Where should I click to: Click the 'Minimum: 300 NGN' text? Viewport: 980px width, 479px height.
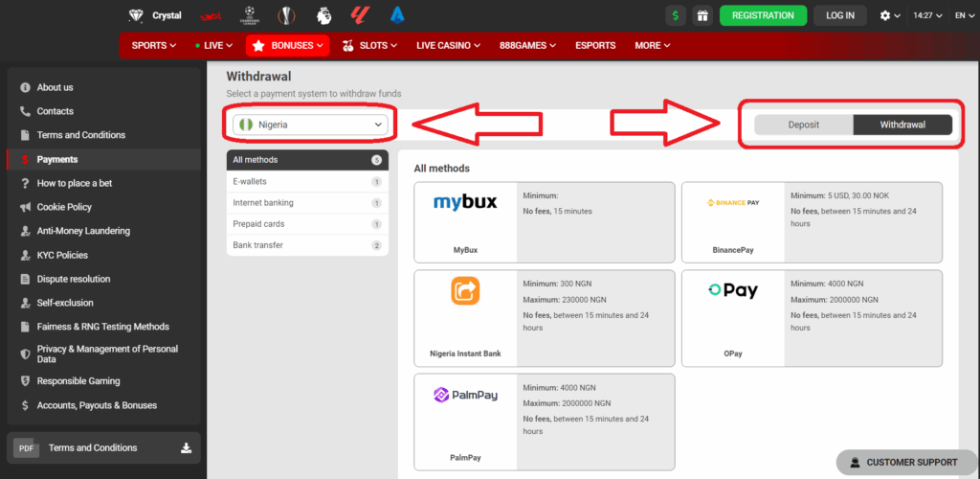click(559, 284)
